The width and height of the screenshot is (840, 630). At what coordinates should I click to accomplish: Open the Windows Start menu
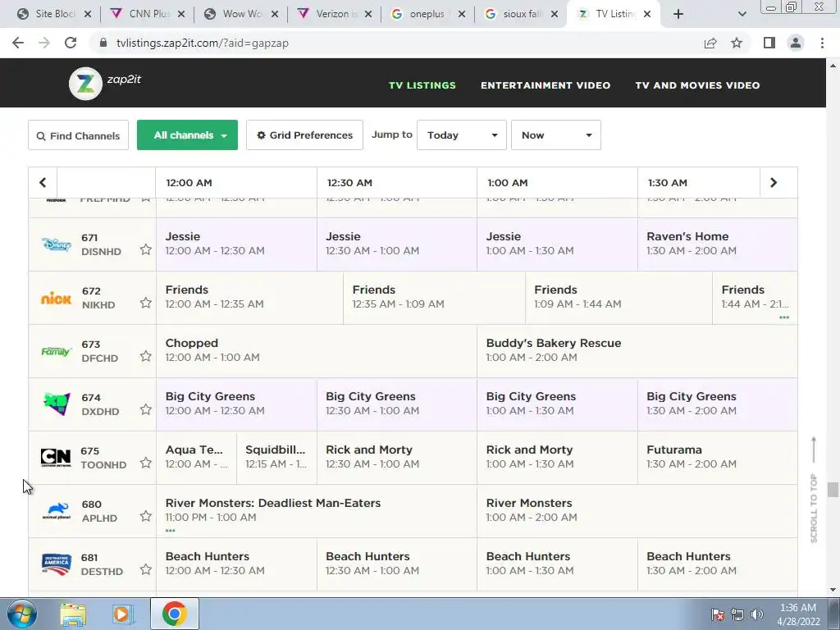coord(22,614)
